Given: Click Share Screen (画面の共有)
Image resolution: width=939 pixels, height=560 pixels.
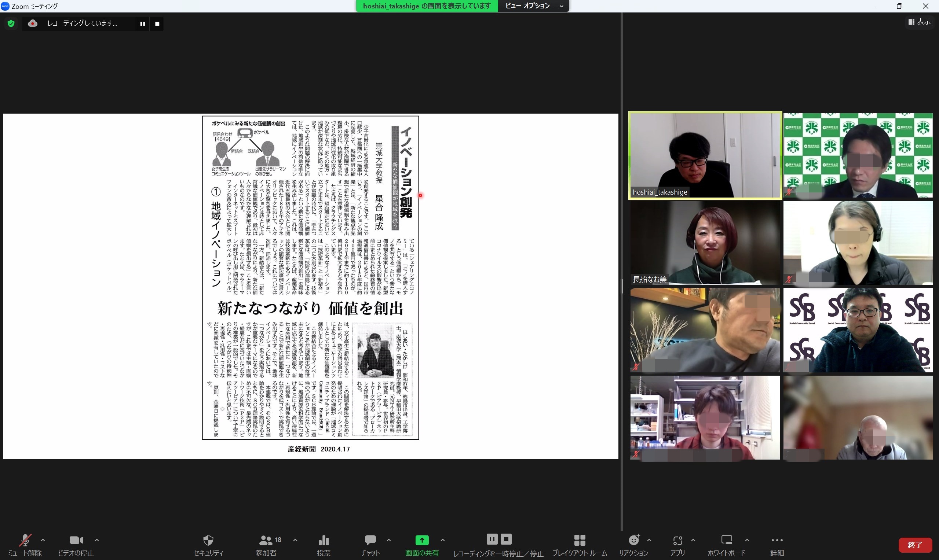Looking at the screenshot, I should (x=422, y=545).
